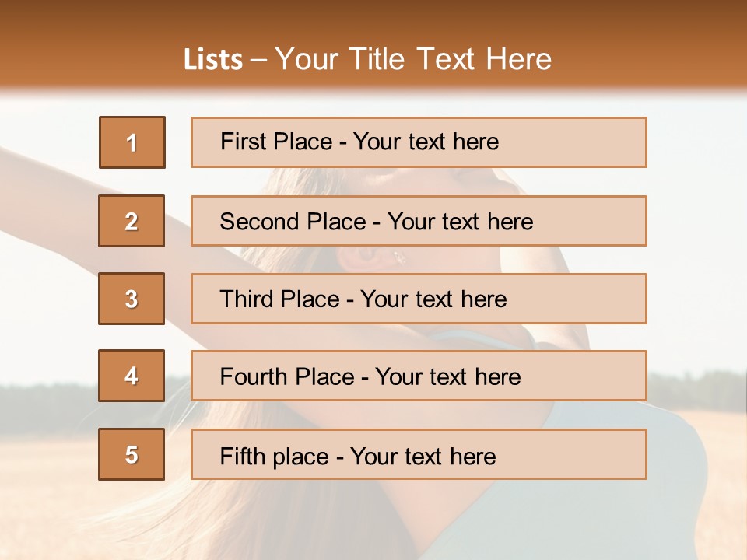
Task: Select the Fifth place text bar
Action: (x=419, y=454)
